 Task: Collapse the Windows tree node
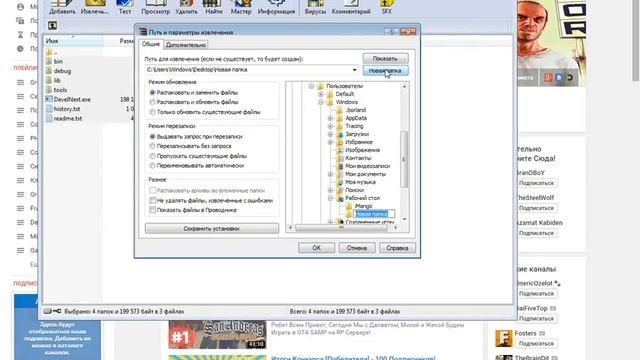tap(321, 102)
